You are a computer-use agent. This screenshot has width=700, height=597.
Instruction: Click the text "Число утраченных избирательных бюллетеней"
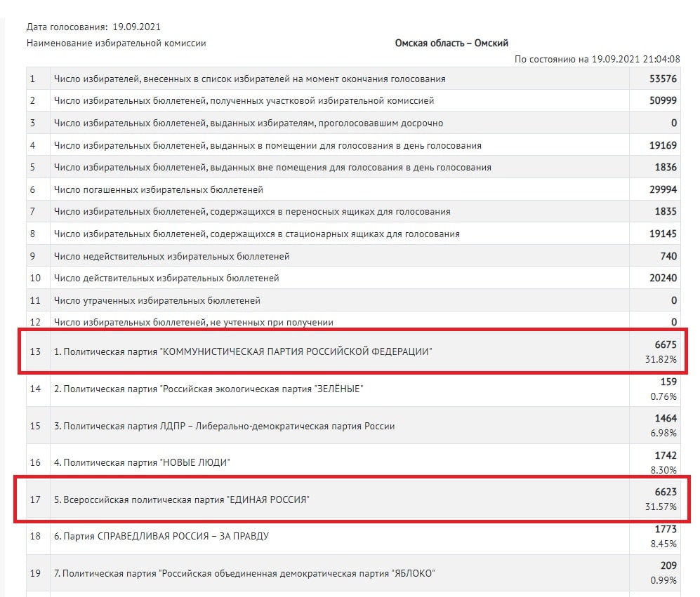pyautogui.click(x=157, y=300)
